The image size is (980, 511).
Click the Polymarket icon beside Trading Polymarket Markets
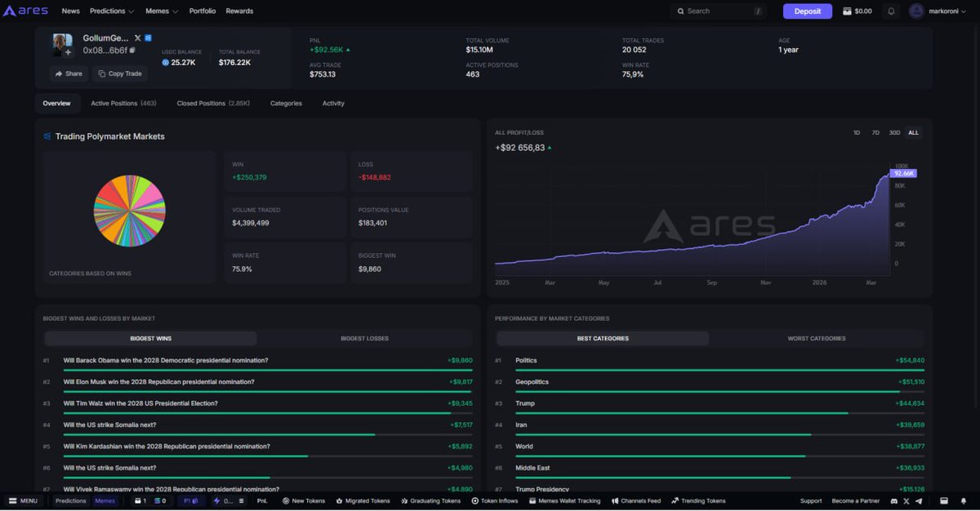(47, 136)
